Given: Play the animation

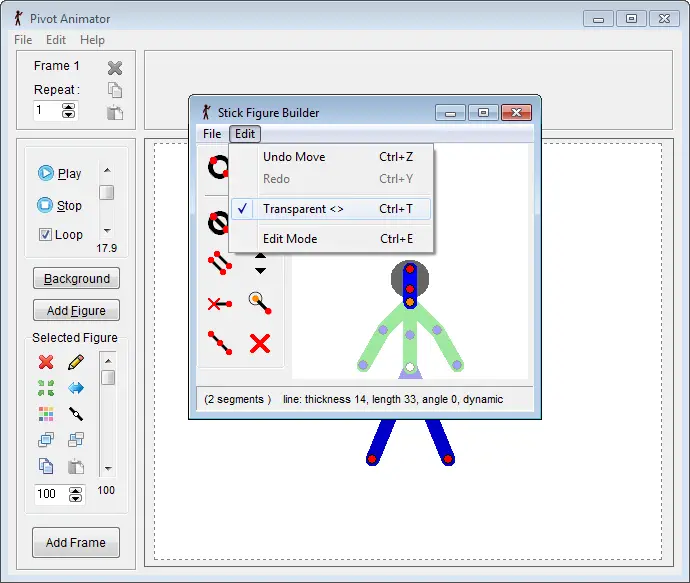Looking at the screenshot, I should pyautogui.click(x=59, y=173).
